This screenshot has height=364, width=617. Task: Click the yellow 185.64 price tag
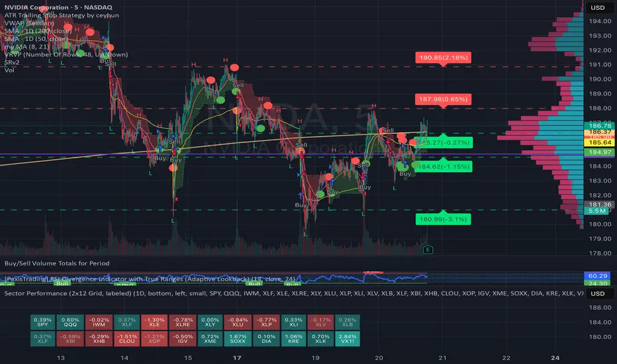coord(600,142)
